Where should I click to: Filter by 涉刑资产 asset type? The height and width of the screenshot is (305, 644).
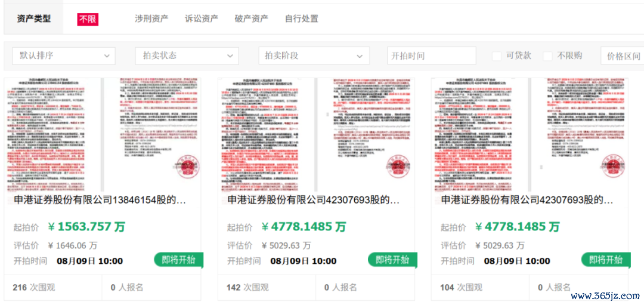pyautogui.click(x=151, y=19)
